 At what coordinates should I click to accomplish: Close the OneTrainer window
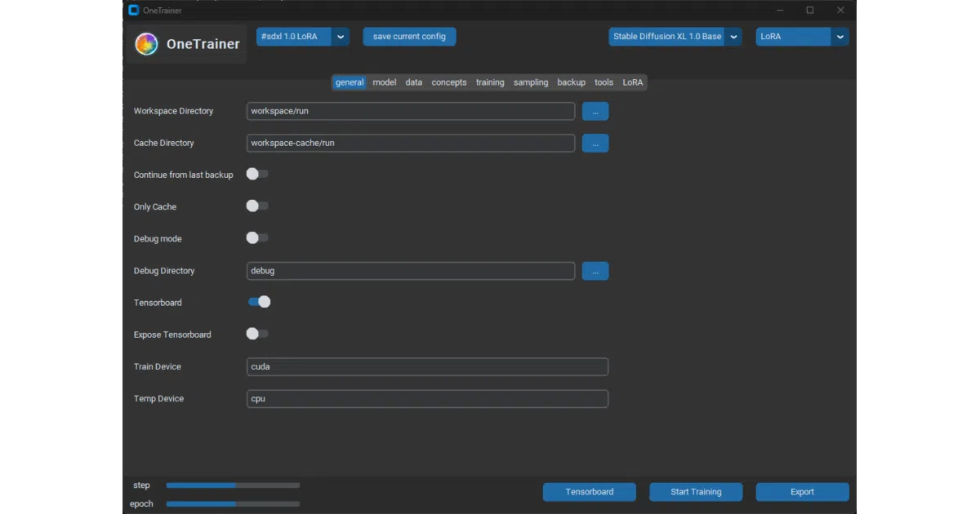click(x=840, y=11)
